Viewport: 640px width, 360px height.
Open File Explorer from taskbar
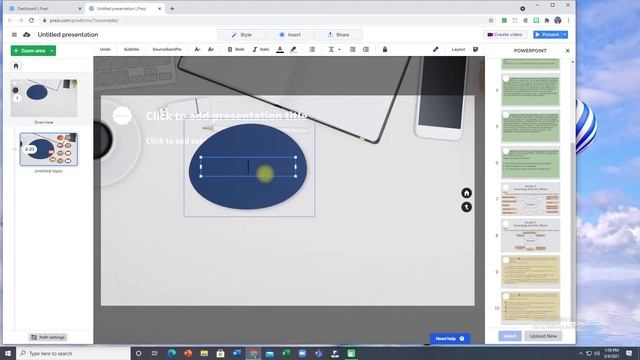204,353
